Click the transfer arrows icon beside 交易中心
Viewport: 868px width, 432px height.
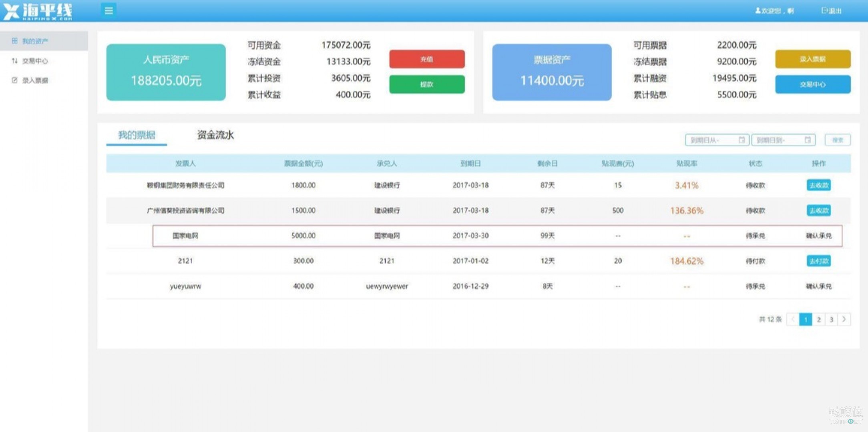tap(14, 61)
